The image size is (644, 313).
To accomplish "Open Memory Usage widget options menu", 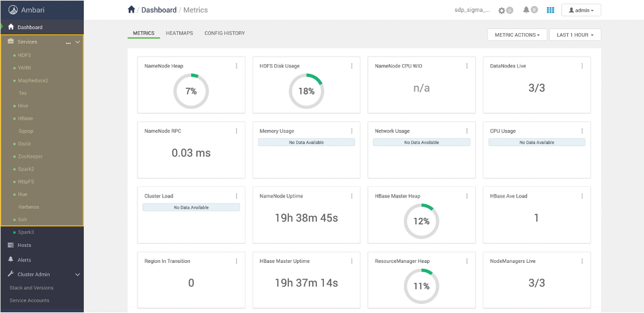I will point(352,131).
